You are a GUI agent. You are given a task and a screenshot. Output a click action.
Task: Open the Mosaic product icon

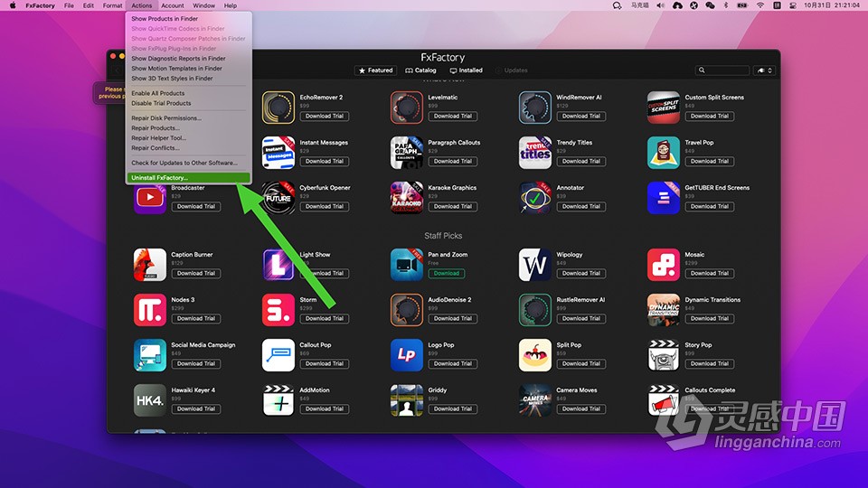(663, 265)
